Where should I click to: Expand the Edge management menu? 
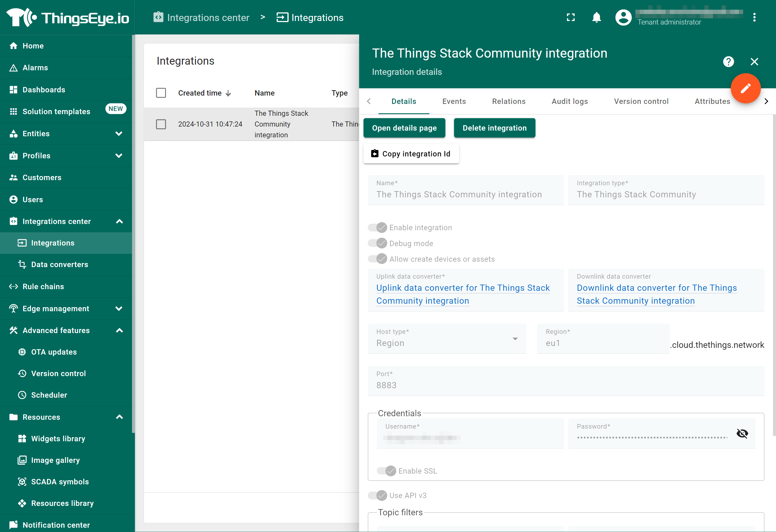[x=119, y=309]
